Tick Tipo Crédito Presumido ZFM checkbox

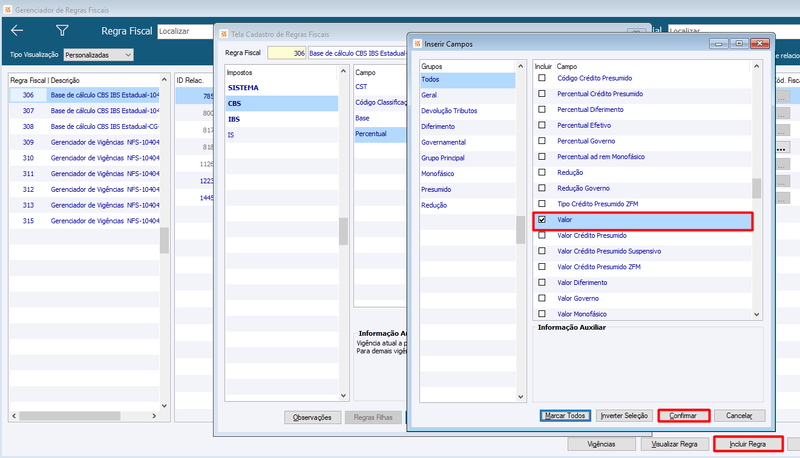coord(542,203)
